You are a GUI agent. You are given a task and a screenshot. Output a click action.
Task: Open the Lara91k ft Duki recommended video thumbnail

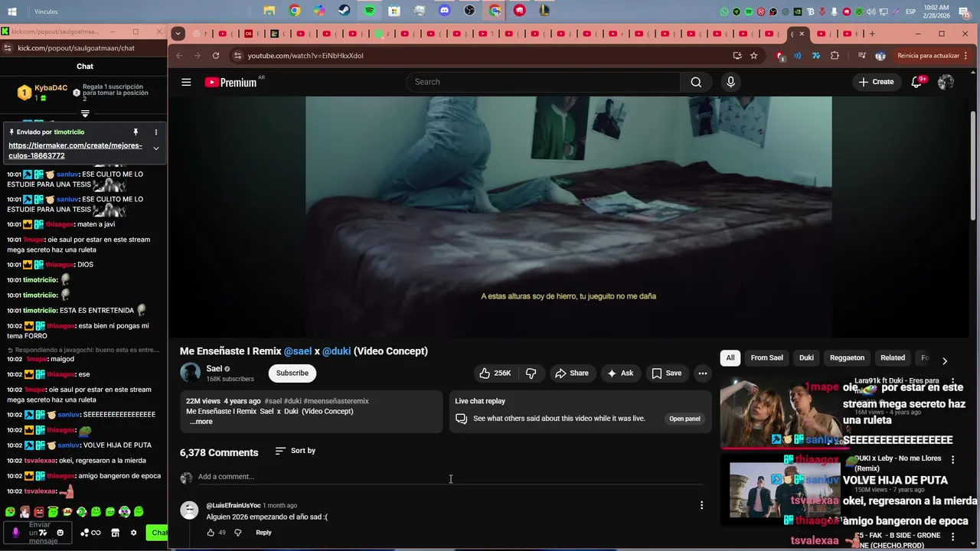coord(783,412)
